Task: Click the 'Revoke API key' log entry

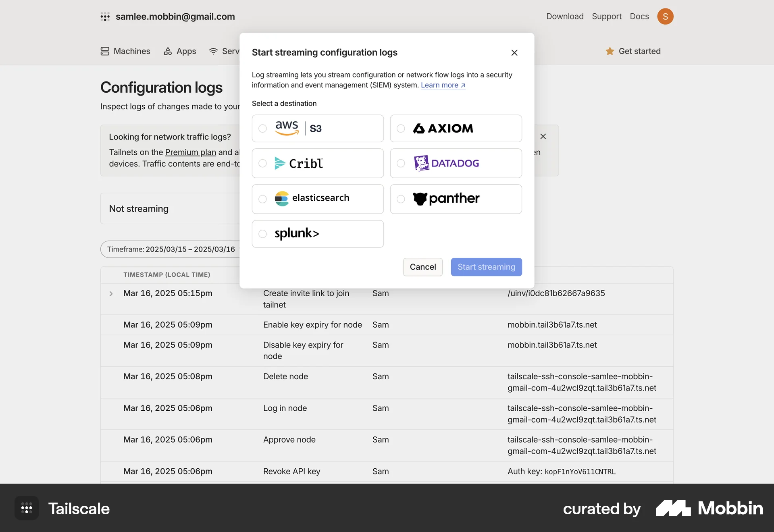Action: pyautogui.click(x=291, y=472)
